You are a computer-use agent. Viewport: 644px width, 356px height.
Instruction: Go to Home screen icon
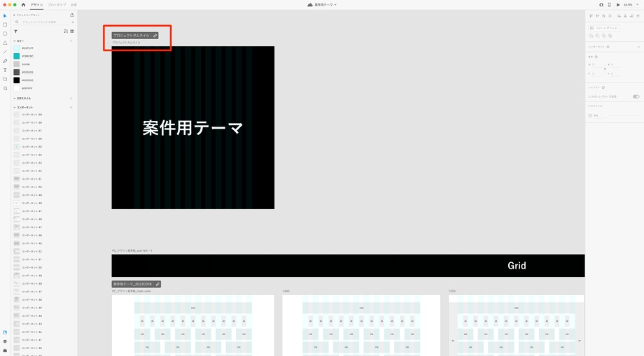(23, 5)
